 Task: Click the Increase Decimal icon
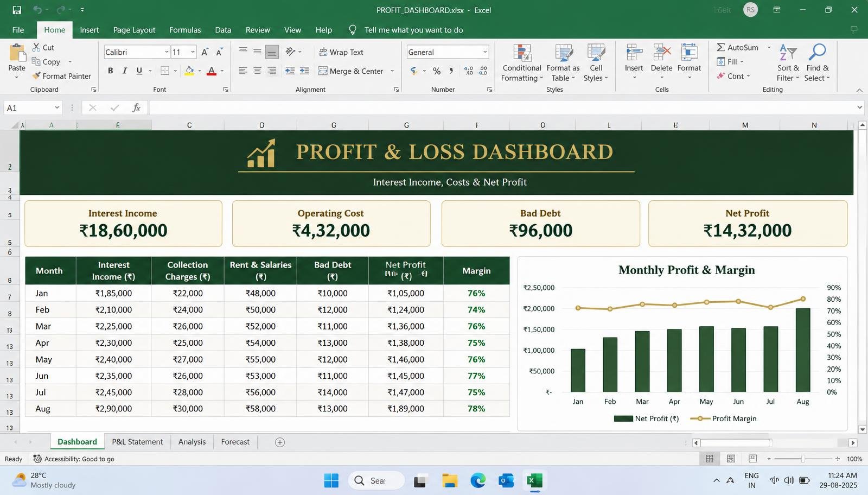pos(469,71)
